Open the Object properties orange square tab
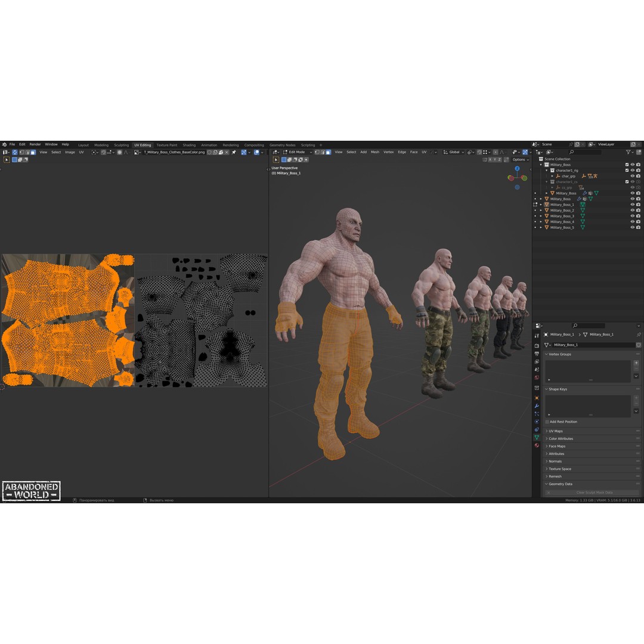Screen dimensions: 644x644 click(x=537, y=398)
